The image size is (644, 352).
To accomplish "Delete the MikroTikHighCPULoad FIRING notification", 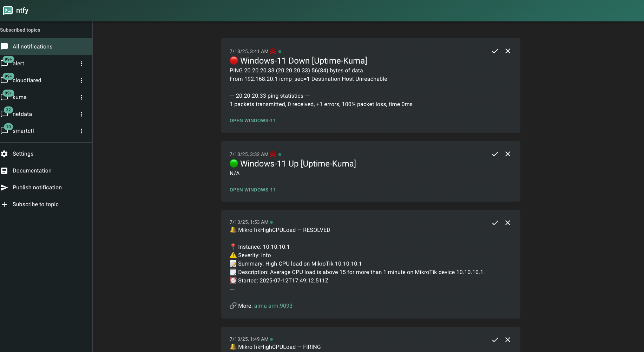I will (x=508, y=340).
